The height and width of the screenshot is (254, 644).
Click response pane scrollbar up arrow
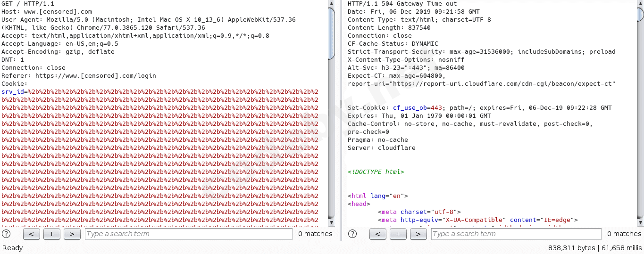(x=640, y=4)
